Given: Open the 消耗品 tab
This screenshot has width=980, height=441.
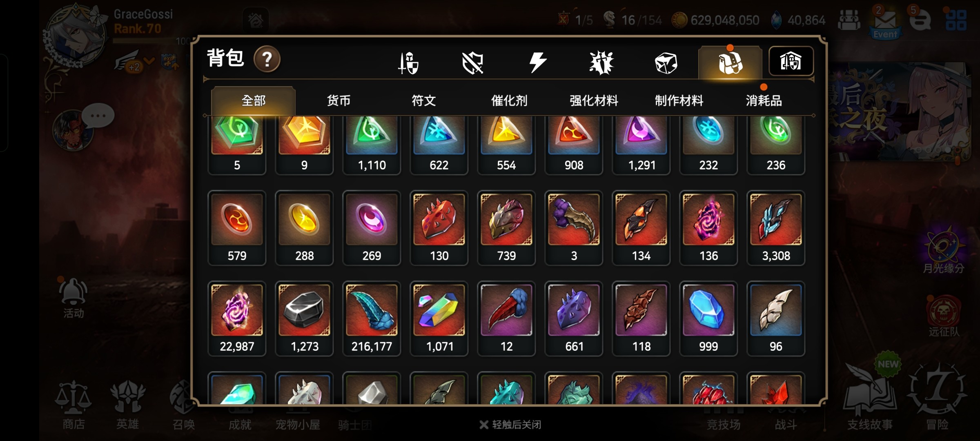Looking at the screenshot, I should pos(764,100).
